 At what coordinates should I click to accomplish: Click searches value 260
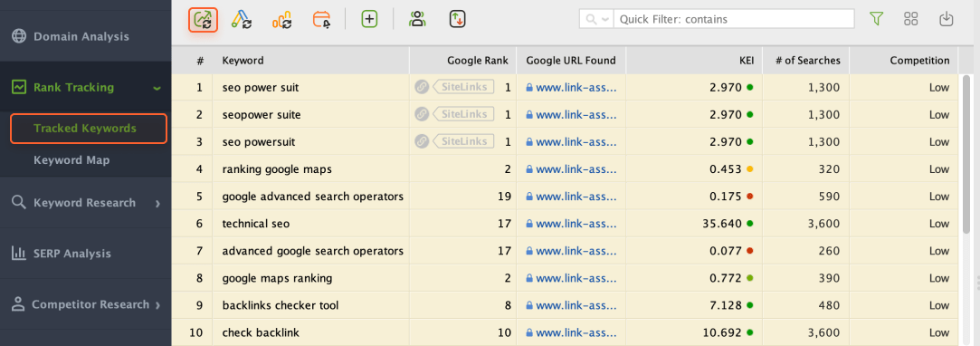tap(831, 251)
